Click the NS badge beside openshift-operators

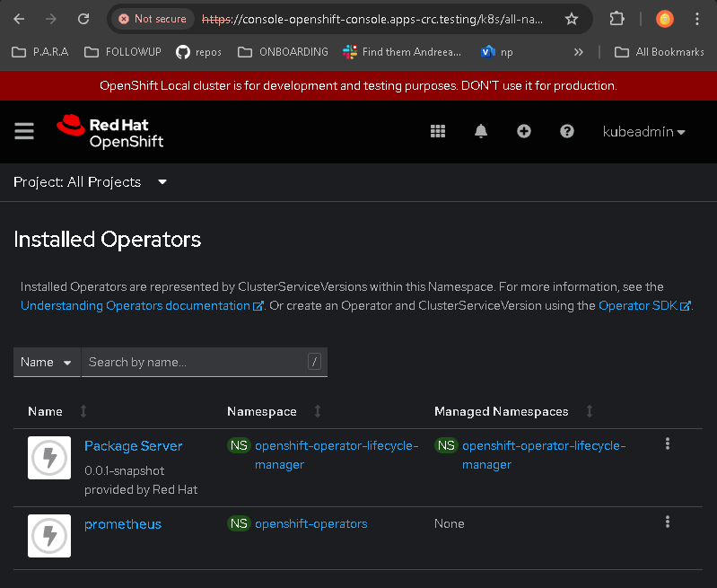click(x=239, y=523)
